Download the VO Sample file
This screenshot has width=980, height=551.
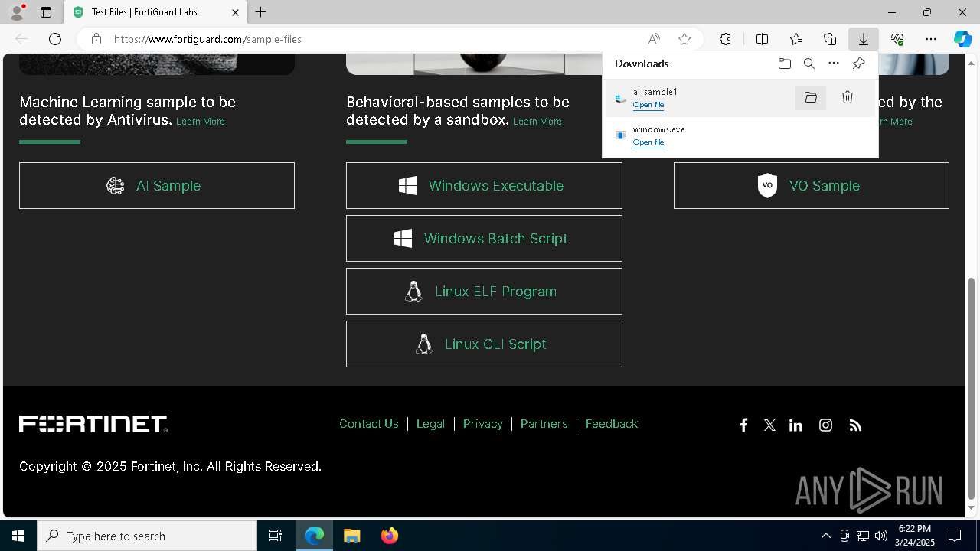click(811, 185)
